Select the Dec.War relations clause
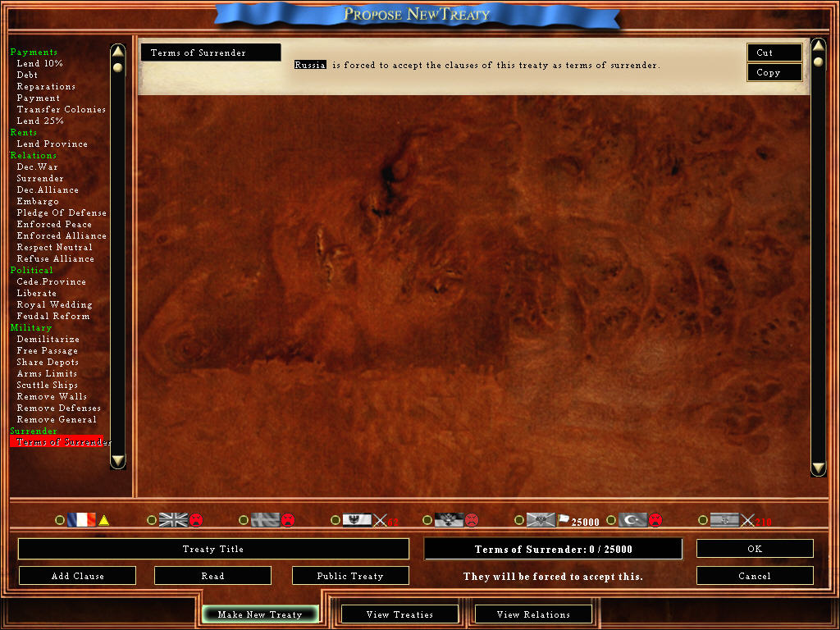This screenshot has height=630, width=840. pyautogui.click(x=37, y=167)
